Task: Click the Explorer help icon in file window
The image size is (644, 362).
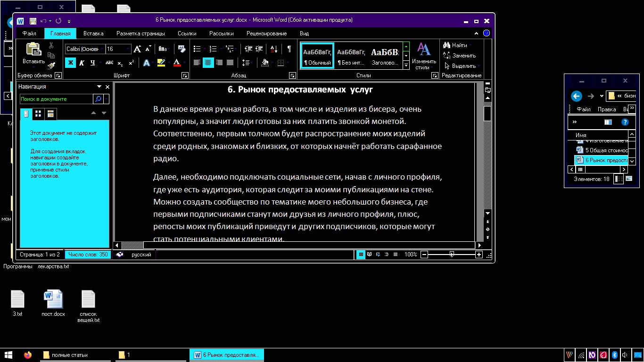Action: pyautogui.click(x=625, y=122)
